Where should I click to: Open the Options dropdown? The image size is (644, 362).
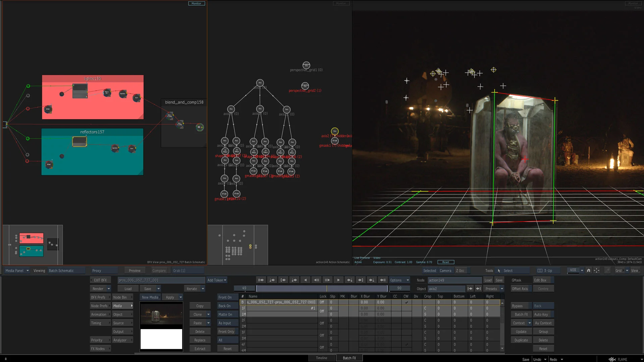pos(399,280)
